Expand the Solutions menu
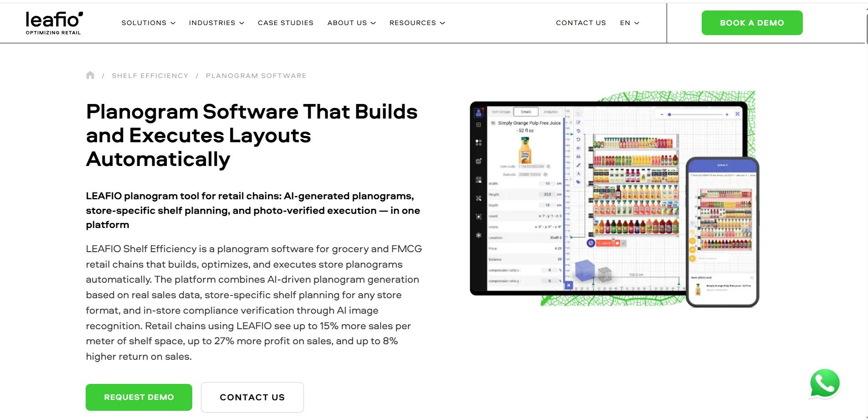Image resolution: width=868 pixels, height=419 pixels. pos(148,23)
